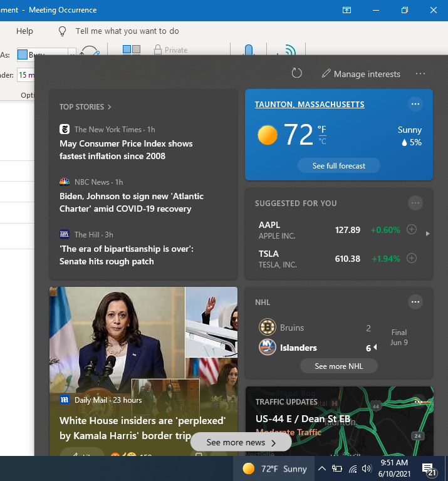Show next suggested stocks with arrow

427,234
